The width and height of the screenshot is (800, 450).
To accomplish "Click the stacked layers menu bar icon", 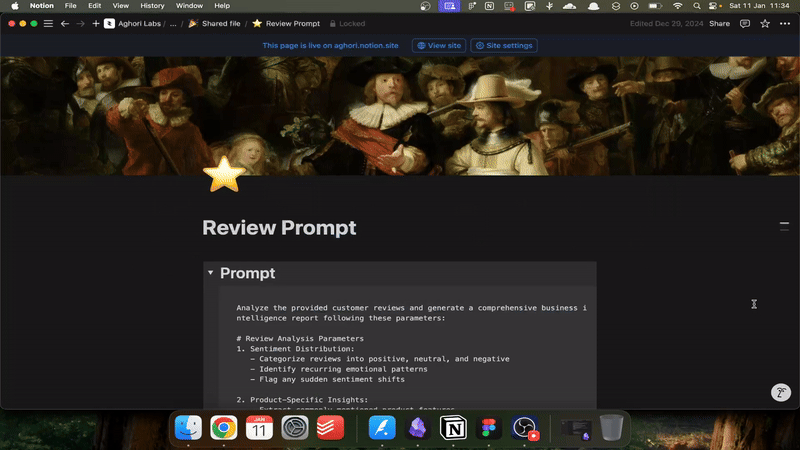I will [616, 6].
